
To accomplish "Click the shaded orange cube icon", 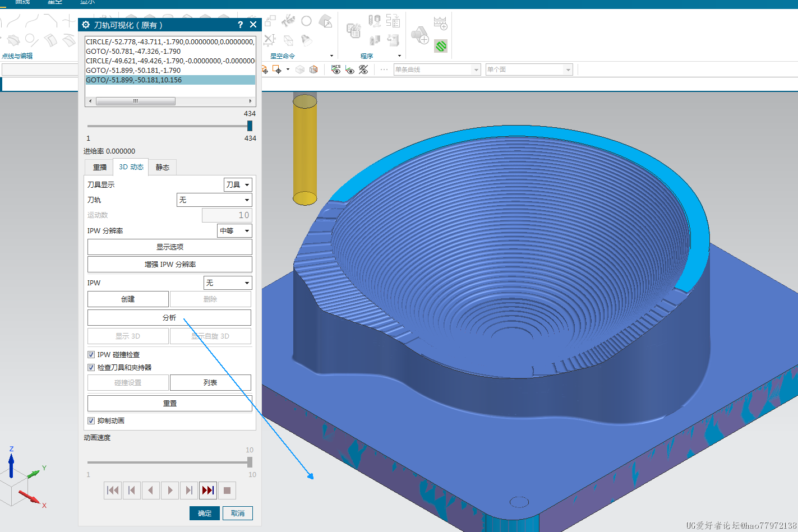I will pos(313,70).
